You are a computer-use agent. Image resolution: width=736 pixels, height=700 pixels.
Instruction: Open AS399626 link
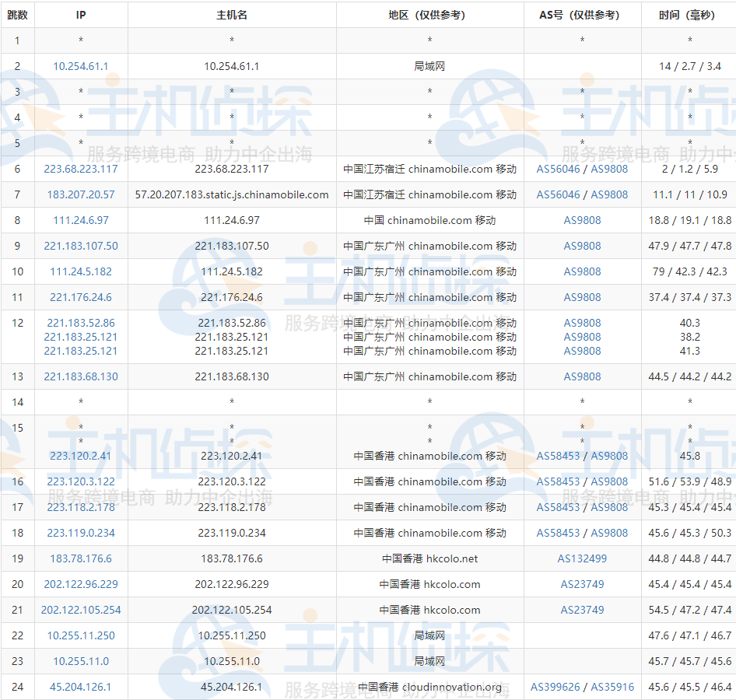(x=556, y=687)
